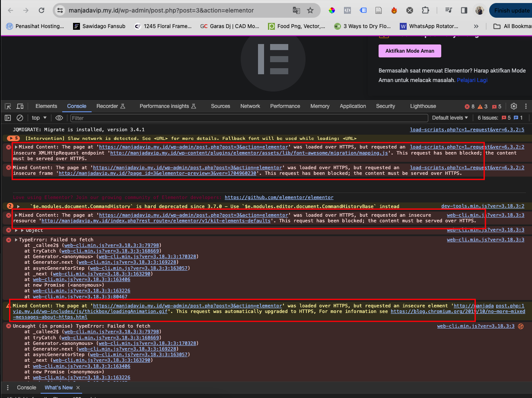Open DevTools settings gear

[x=514, y=106]
